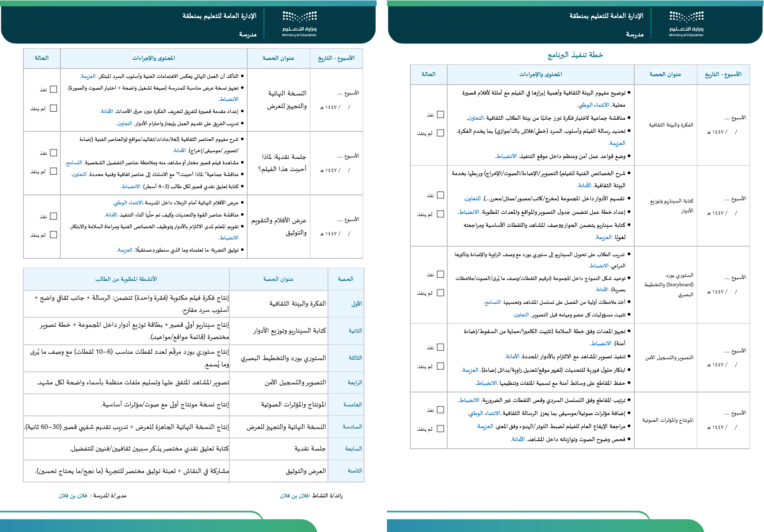Viewport: 764px width, 532px height.
Task: Check 'لم ينفذ' box for المونتاج والمؤثرات الصوتية row
Action: pos(441,429)
